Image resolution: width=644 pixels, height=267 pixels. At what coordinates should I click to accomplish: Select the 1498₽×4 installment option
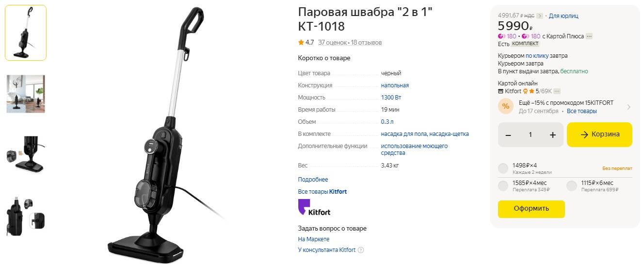point(503,168)
